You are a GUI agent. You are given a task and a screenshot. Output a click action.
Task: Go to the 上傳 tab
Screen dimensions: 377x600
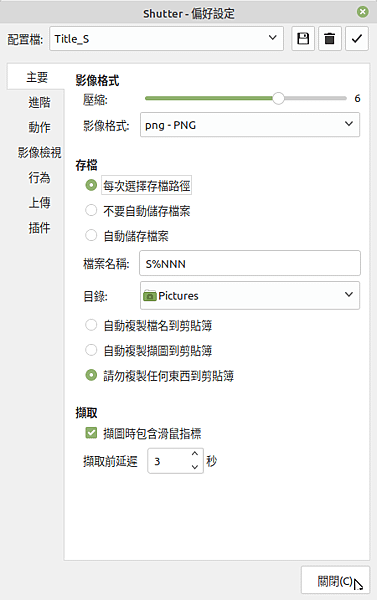point(39,202)
